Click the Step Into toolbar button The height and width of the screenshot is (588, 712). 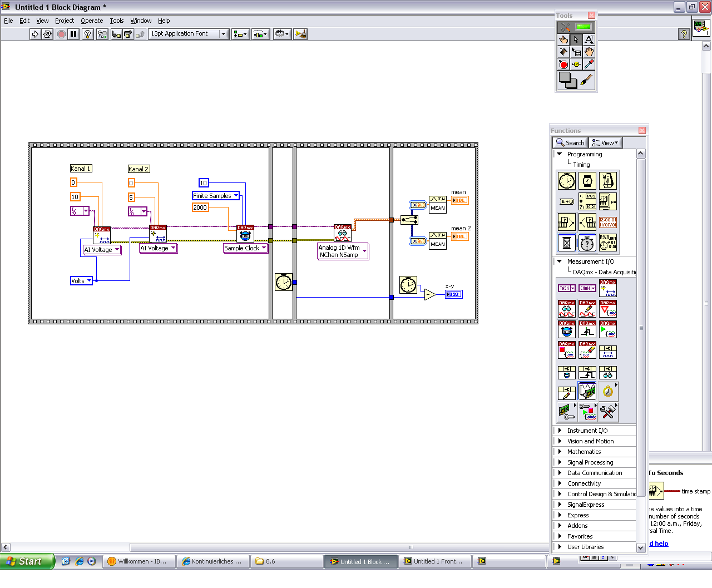tap(116, 34)
